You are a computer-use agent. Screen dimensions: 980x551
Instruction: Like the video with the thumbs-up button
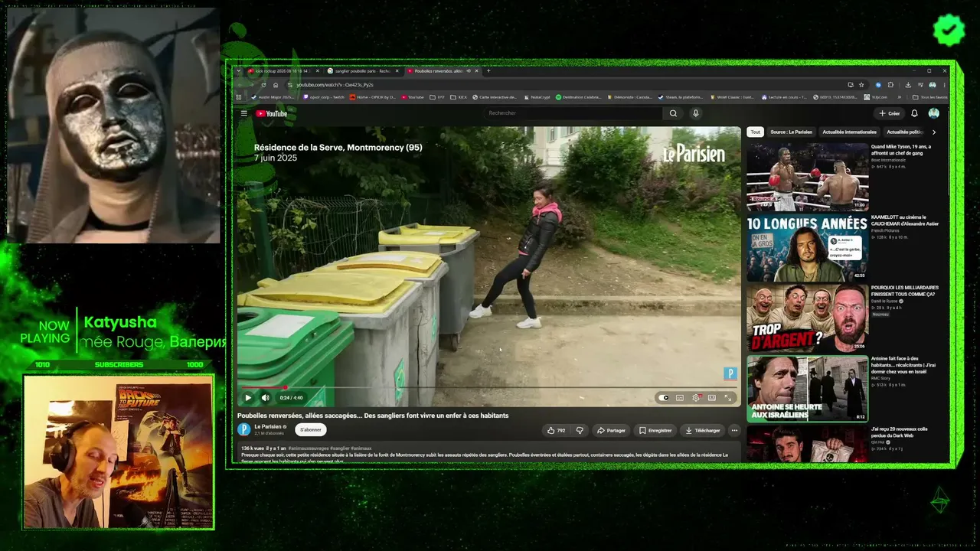point(556,430)
